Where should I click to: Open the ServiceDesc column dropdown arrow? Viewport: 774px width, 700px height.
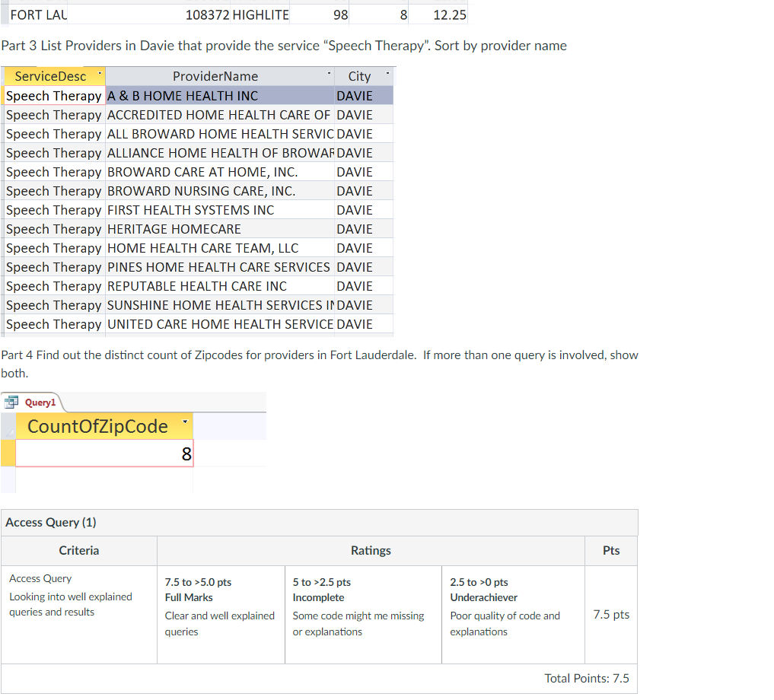coord(99,74)
